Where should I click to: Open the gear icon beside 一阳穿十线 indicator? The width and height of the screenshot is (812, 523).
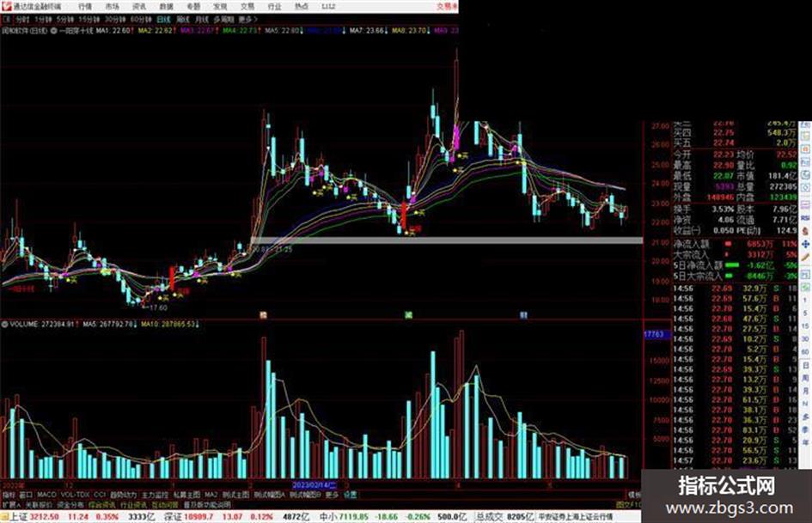pyautogui.click(x=53, y=31)
